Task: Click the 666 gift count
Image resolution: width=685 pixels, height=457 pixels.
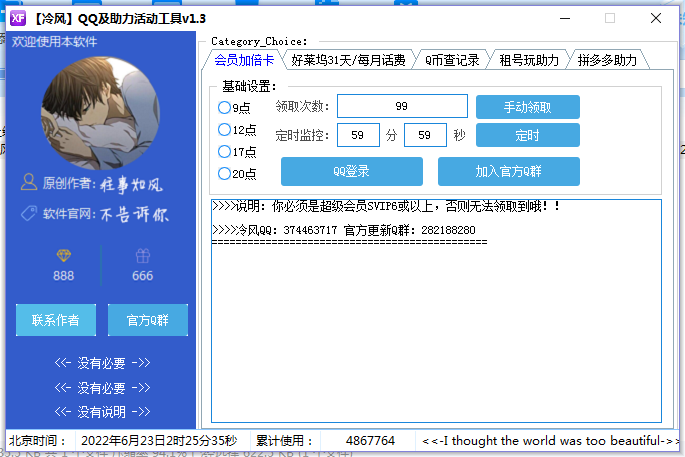Action: coord(143,276)
